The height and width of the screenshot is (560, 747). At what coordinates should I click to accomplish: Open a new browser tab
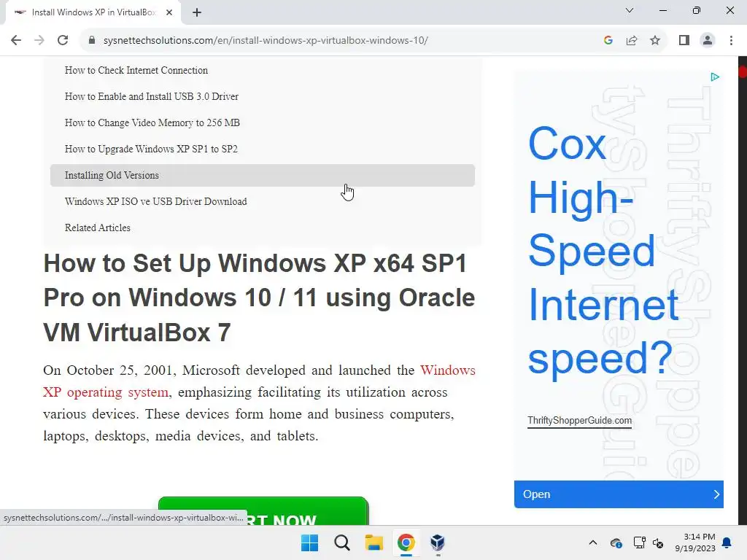197,12
